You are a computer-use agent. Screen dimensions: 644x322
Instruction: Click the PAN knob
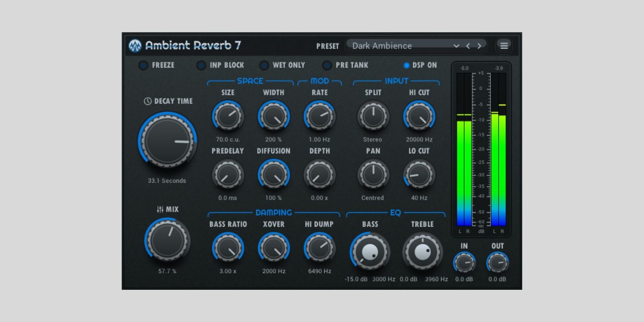tap(373, 174)
